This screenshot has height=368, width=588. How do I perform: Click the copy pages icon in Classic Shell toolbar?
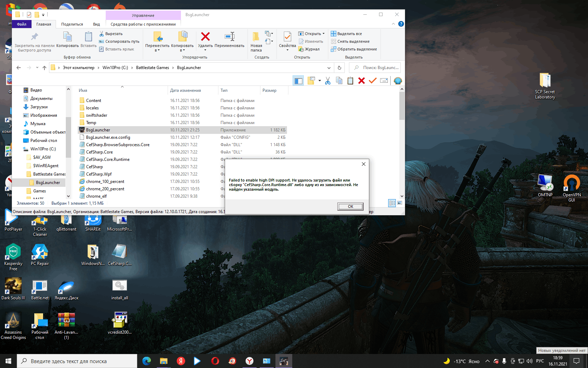(339, 81)
